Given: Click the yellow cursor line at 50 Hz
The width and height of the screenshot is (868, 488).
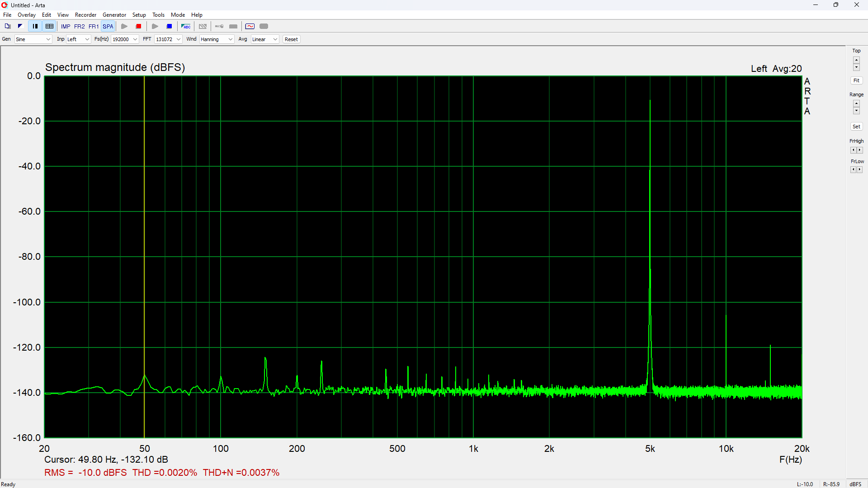Looking at the screenshot, I should click(144, 257).
